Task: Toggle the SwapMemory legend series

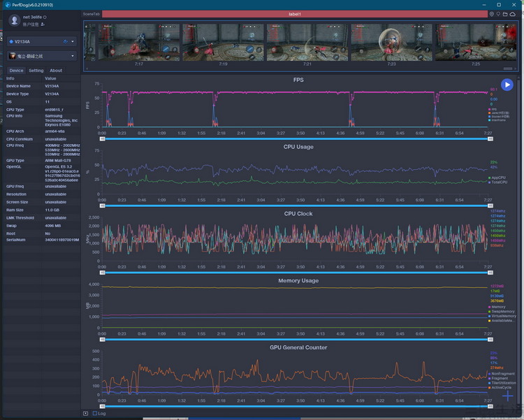Action: [501, 311]
